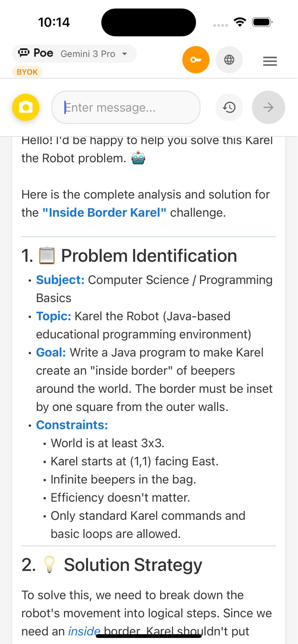Open the hamburger menu
Image resolution: width=298 pixels, height=644 pixels.
pos(270,61)
